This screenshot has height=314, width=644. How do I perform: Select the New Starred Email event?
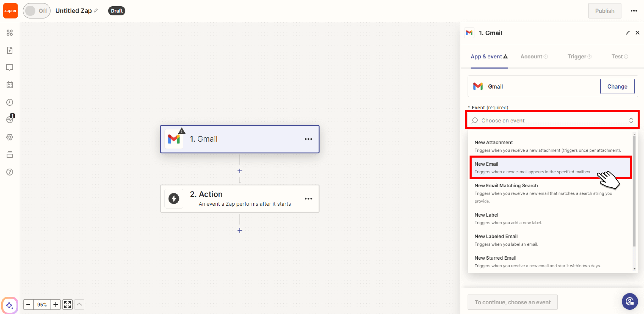click(550, 262)
